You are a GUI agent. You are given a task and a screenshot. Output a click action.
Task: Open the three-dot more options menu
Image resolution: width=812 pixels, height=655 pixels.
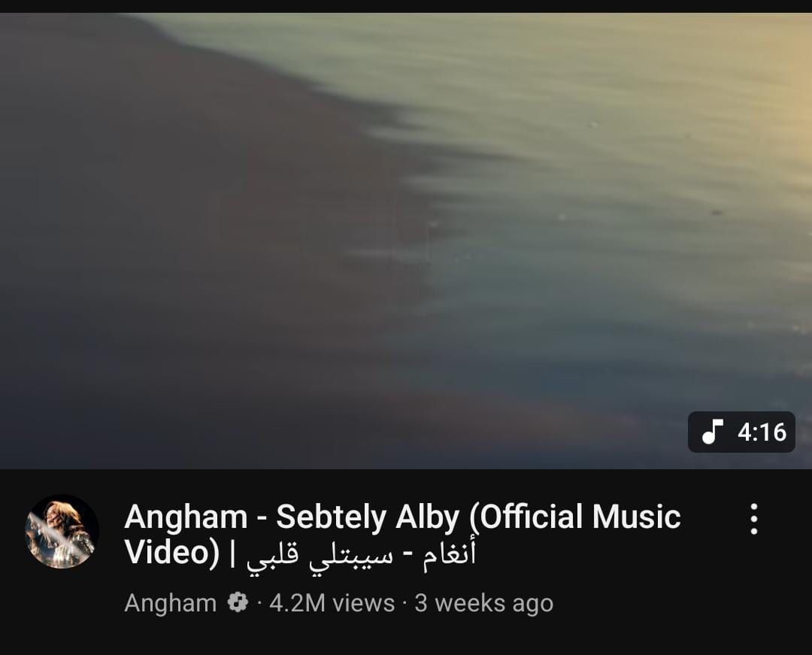(x=754, y=518)
